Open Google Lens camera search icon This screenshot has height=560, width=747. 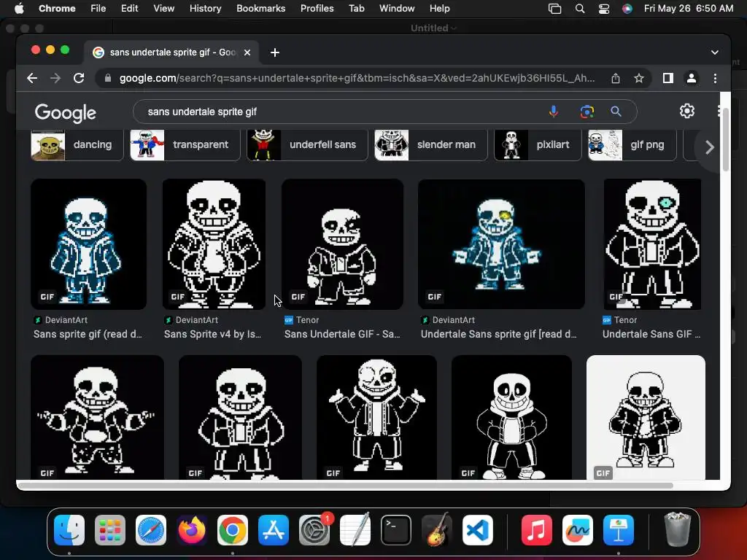(x=587, y=112)
